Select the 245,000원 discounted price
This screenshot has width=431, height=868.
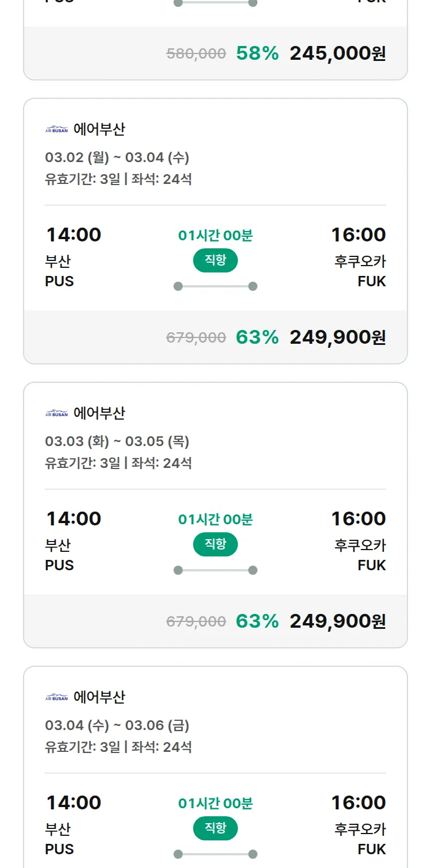337,53
